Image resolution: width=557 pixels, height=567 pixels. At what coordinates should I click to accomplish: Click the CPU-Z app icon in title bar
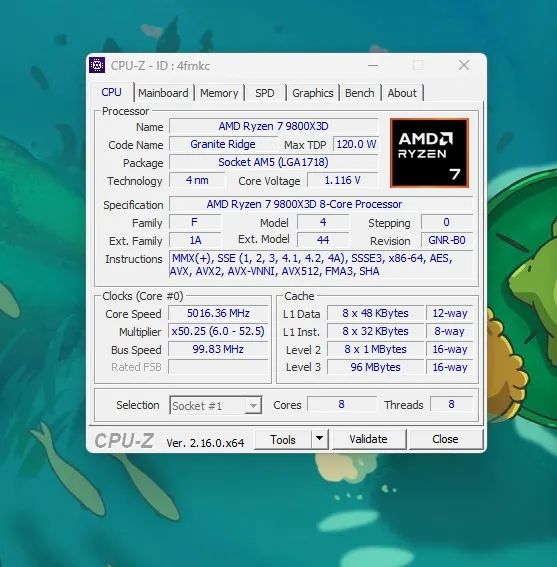[97, 65]
